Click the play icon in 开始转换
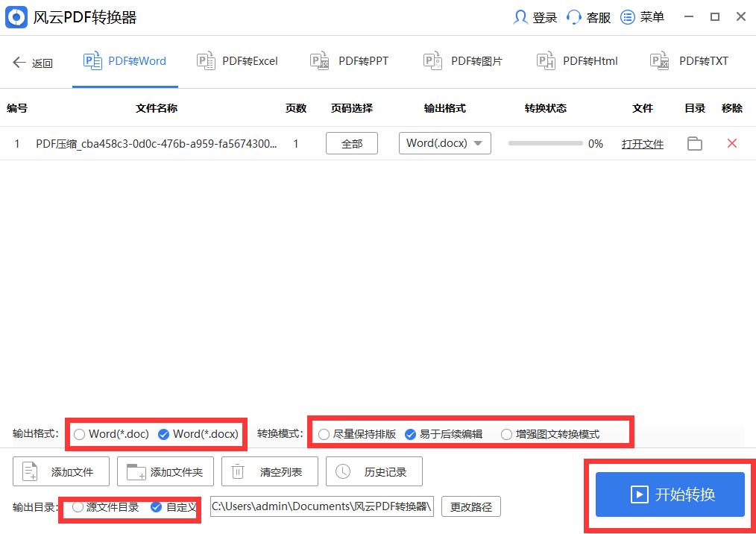The width and height of the screenshot is (756, 534). [x=640, y=494]
